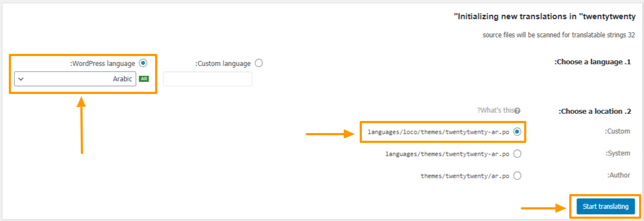The width and height of the screenshot is (644, 221).
Task: Click the themes/twentytwenty/ar.po path label
Action: point(464,176)
